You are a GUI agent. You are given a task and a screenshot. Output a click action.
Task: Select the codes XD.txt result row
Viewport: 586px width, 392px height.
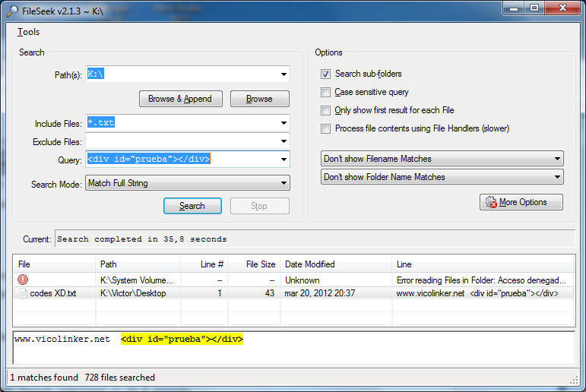pyautogui.click(x=293, y=293)
